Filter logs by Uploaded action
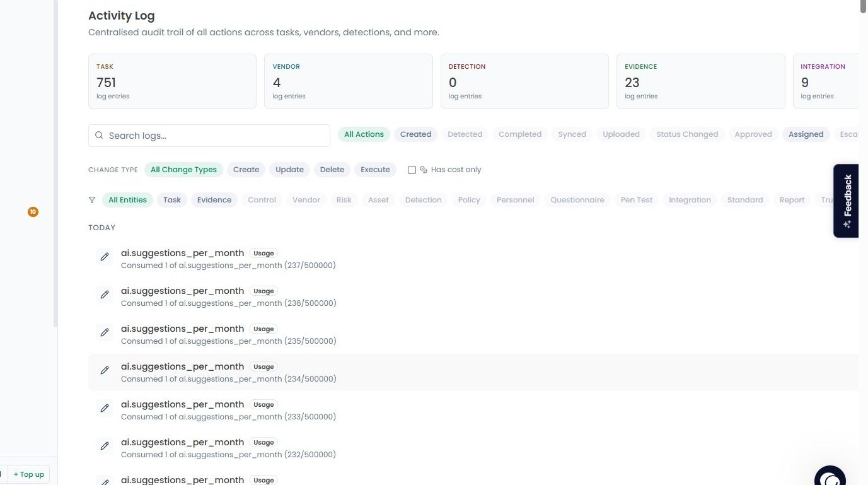Screen dimensions: 868x485 [621, 134]
